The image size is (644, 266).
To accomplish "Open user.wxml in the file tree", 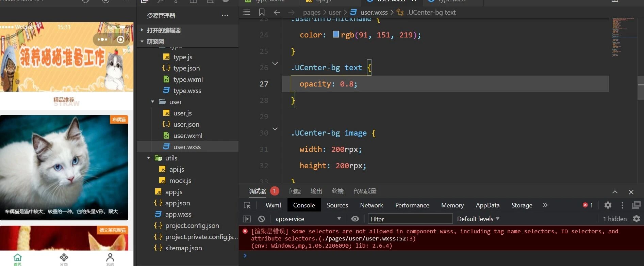I will tap(188, 136).
